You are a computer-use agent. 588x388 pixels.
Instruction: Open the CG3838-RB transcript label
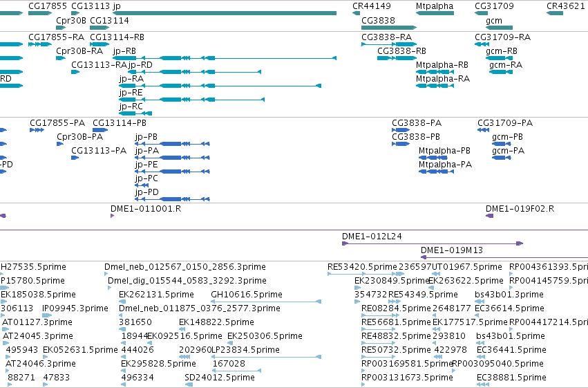point(401,51)
